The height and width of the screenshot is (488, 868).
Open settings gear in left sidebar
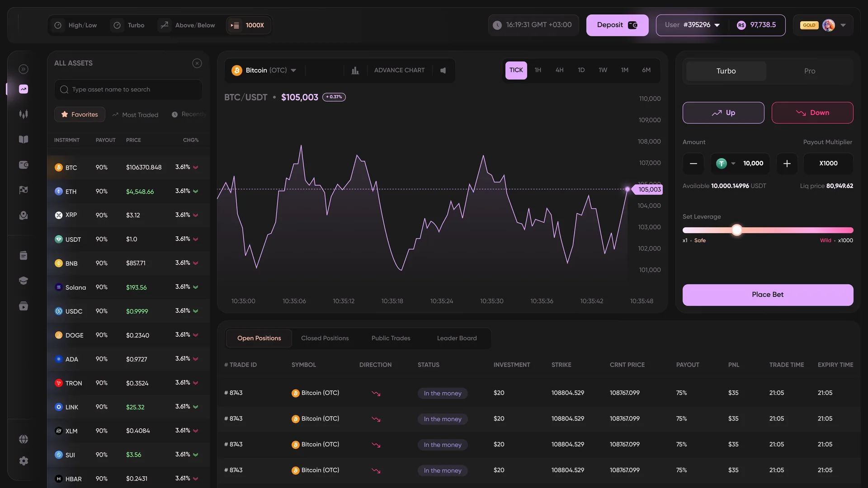24,461
